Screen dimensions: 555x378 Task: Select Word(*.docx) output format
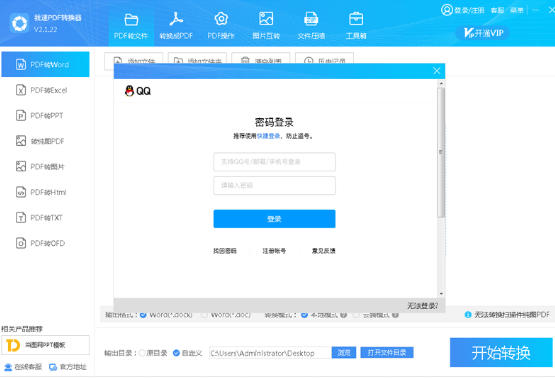166,314
